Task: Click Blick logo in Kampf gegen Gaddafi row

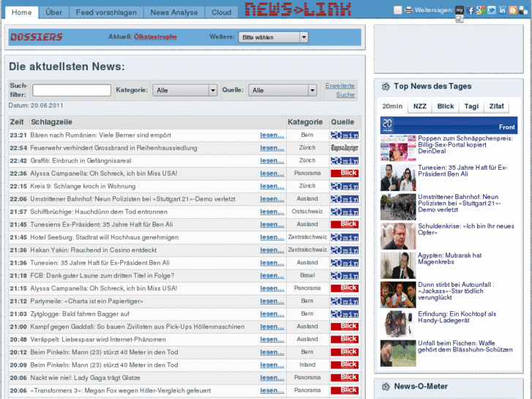Action: [x=345, y=327]
